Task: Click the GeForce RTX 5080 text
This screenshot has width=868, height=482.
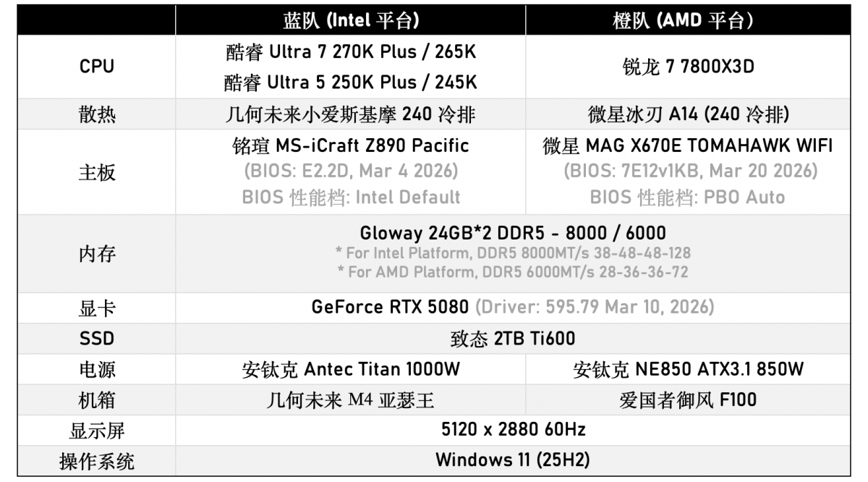Action: point(390,307)
